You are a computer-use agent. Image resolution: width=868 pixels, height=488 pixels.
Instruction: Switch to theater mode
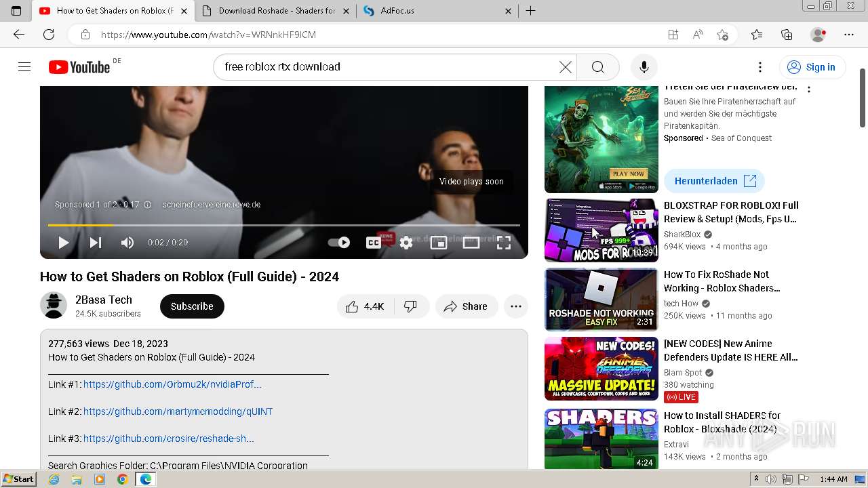(x=471, y=242)
